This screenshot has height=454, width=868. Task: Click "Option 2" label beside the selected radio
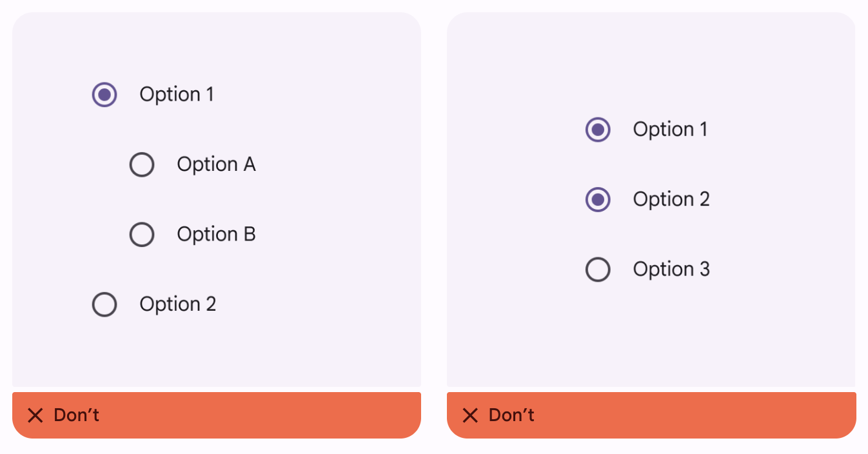671,199
